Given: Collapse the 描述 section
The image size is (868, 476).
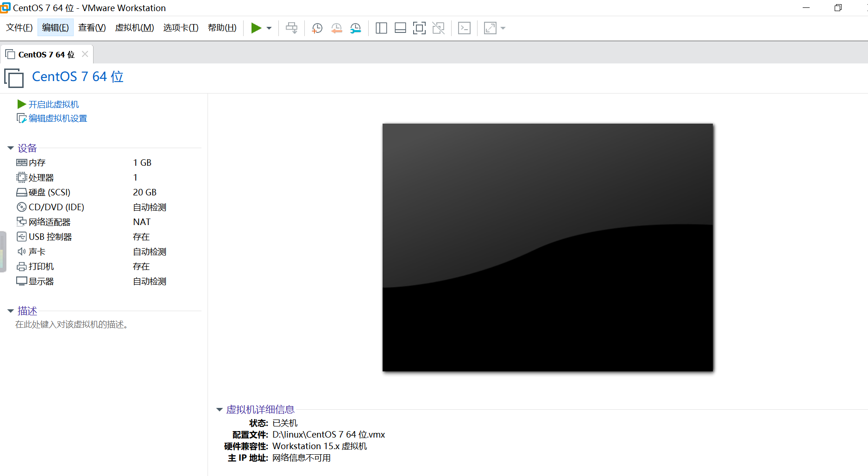Looking at the screenshot, I should click(11, 311).
